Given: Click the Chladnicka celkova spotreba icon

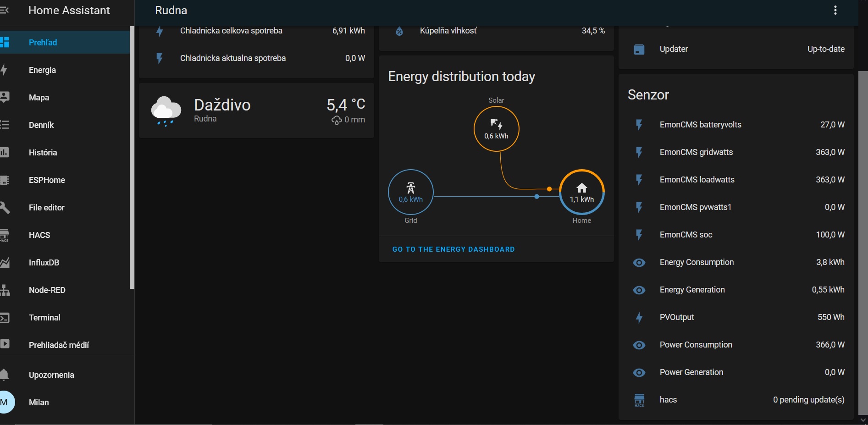Looking at the screenshot, I should point(160,31).
